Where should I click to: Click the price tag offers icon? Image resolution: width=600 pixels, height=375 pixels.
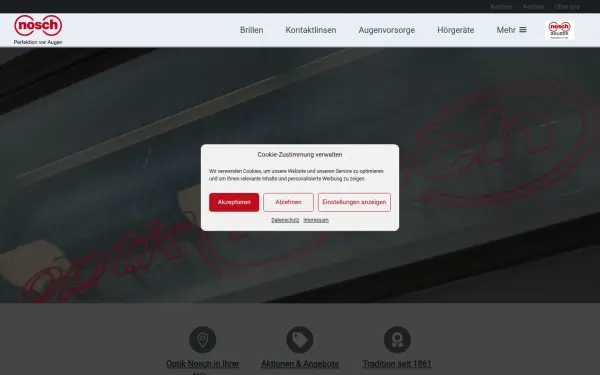pos(300,339)
